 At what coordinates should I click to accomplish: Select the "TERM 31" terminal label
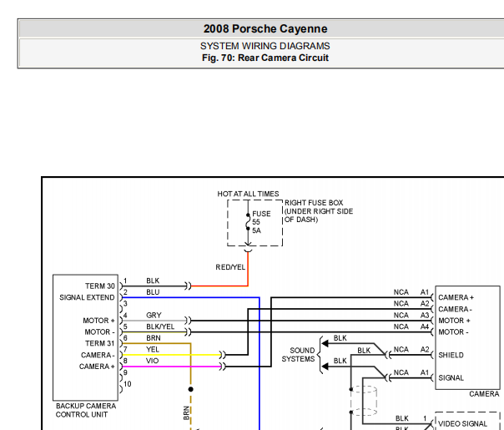pos(100,343)
